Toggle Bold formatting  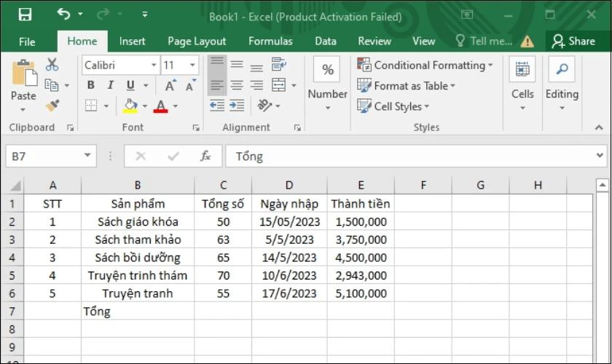tap(91, 85)
